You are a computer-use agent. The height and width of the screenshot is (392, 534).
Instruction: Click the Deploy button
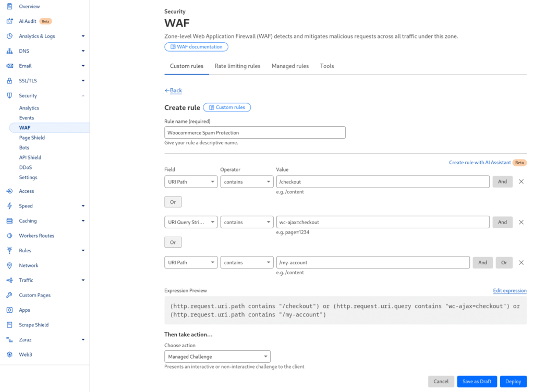pos(513,382)
